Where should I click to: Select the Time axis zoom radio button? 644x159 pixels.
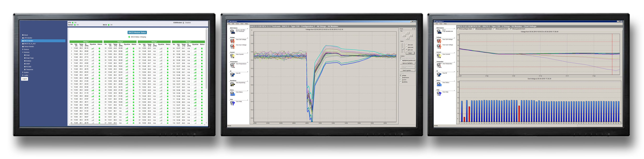[x=407, y=45]
